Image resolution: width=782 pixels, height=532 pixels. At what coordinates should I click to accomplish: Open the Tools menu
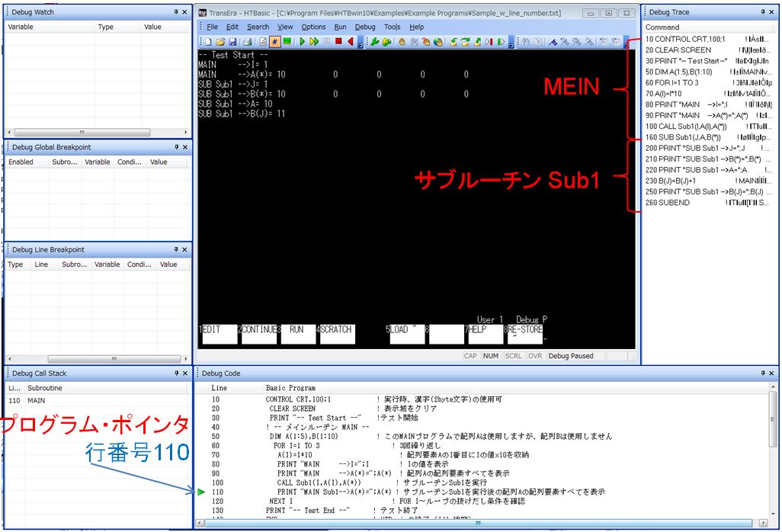tap(392, 27)
